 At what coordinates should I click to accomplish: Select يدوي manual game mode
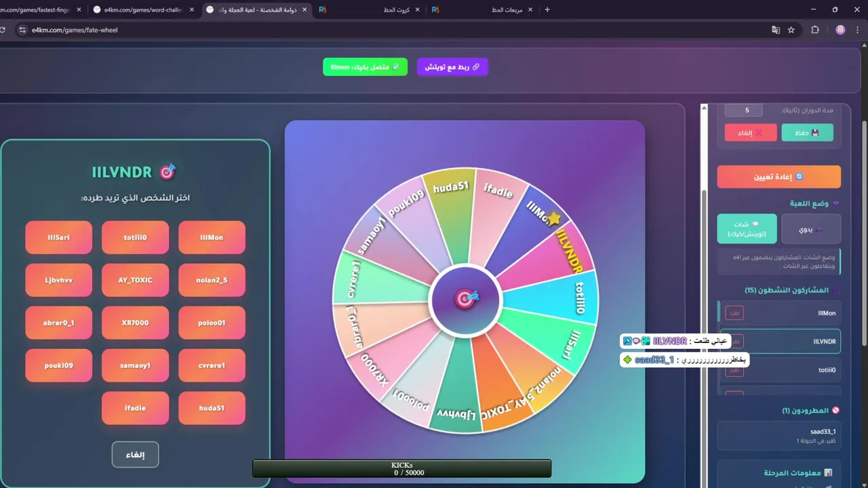click(x=811, y=229)
